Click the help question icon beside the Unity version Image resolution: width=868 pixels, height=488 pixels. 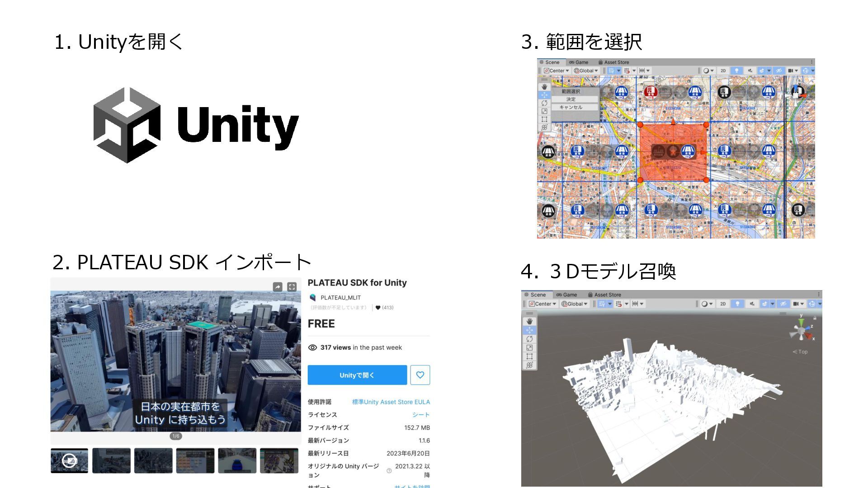tap(389, 471)
